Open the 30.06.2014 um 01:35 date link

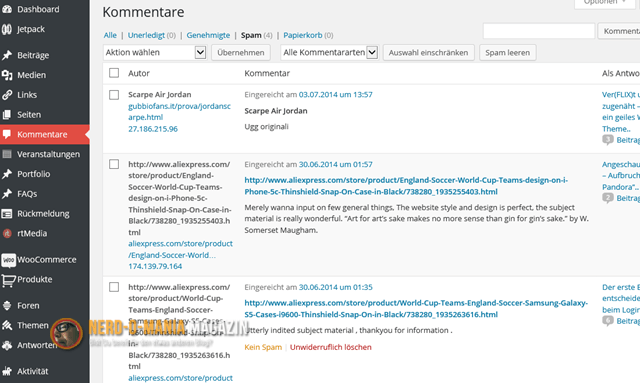(336, 287)
